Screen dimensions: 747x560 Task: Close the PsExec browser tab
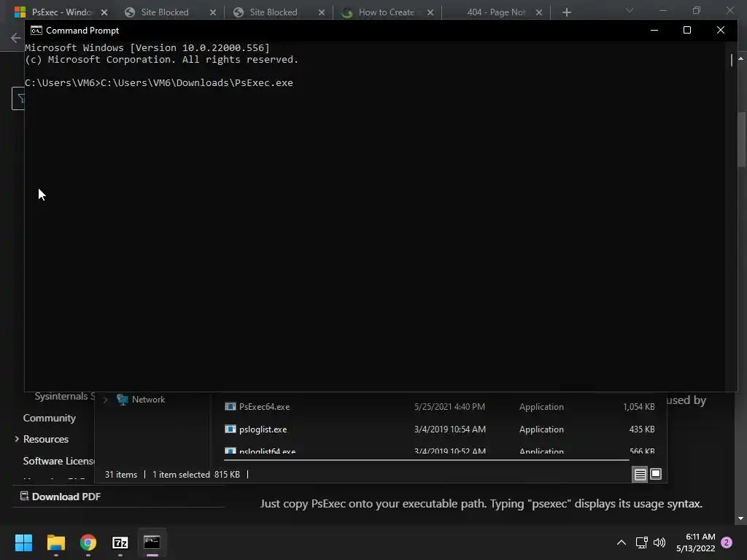(x=104, y=12)
